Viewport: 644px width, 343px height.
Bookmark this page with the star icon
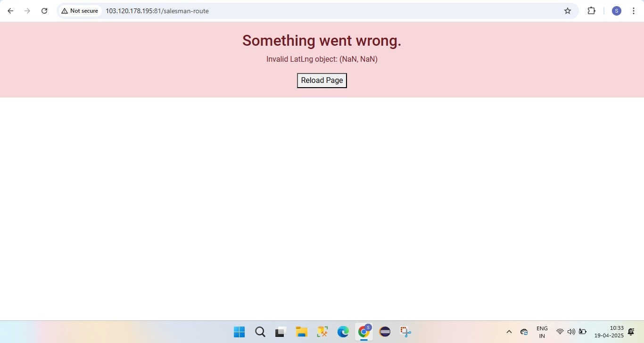(568, 11)
